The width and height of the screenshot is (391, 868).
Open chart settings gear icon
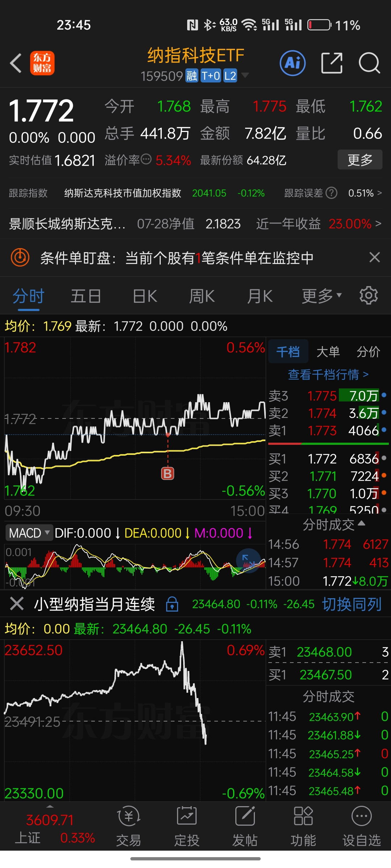[x=369, y=295]
